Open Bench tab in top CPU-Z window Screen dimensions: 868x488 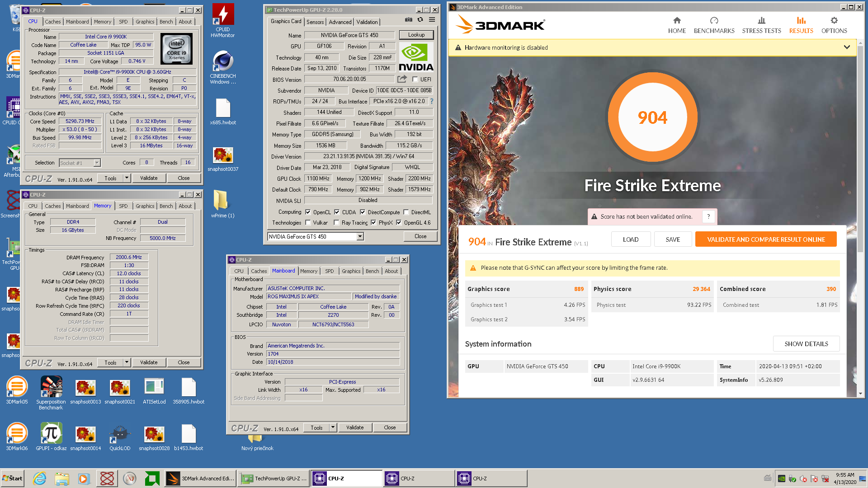166,22
